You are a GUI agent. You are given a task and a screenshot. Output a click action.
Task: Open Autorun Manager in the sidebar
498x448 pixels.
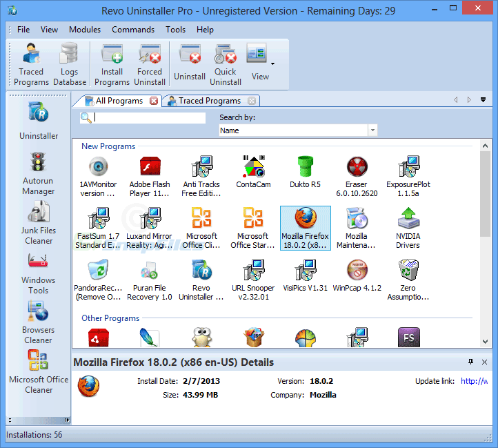38,173
